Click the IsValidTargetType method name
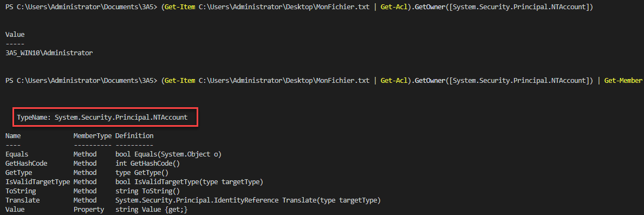Screen dimensions: 644x215 38,182
